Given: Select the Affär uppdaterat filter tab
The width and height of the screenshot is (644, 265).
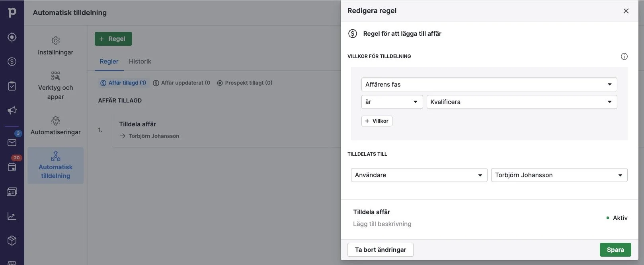Looking at the screenshot, I should 182,83.
